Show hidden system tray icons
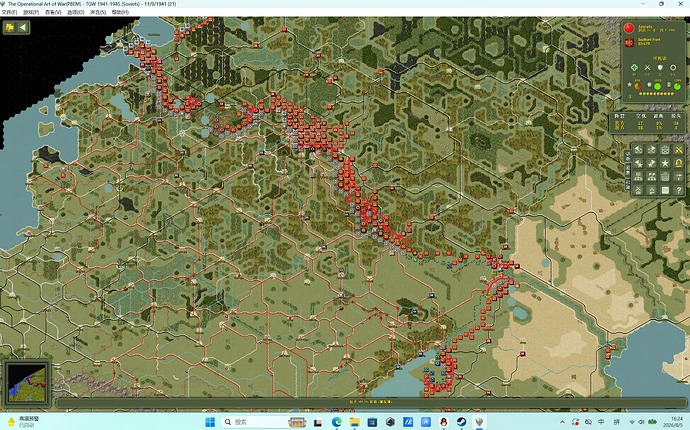This screenshot has height=430, width=690. pyautogui.click(x=562, y=422)
